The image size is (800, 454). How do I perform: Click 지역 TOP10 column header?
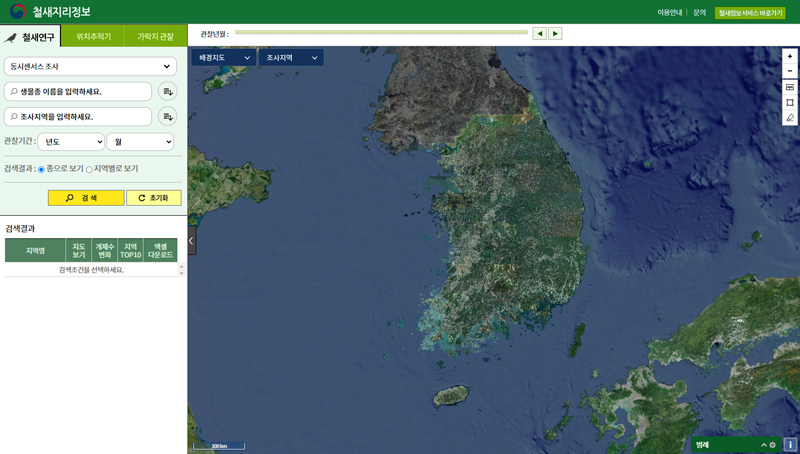(131, 250)
